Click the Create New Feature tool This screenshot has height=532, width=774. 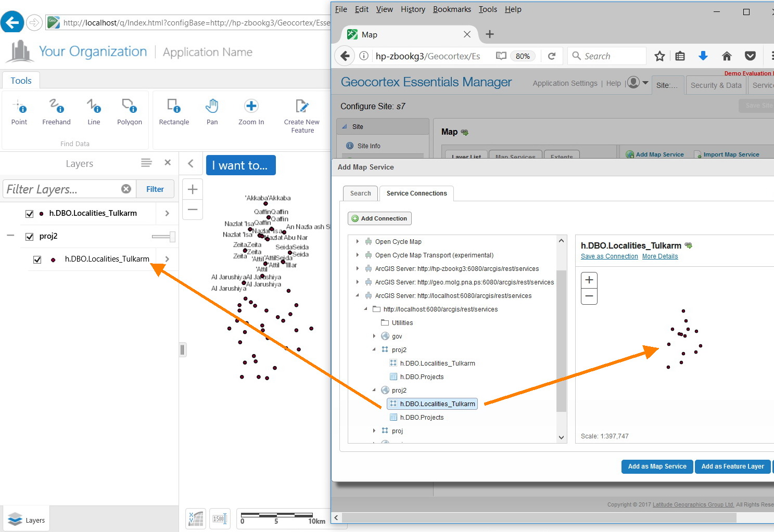302,116
